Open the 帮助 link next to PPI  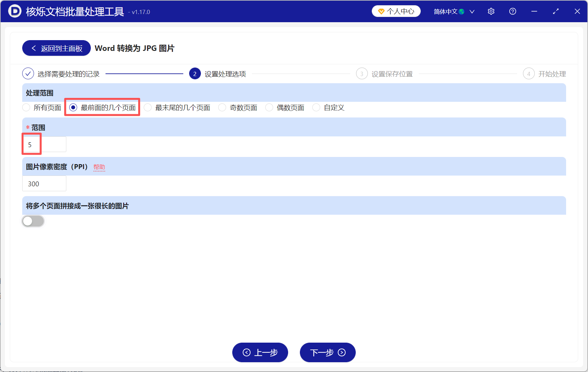click(99, 167)
